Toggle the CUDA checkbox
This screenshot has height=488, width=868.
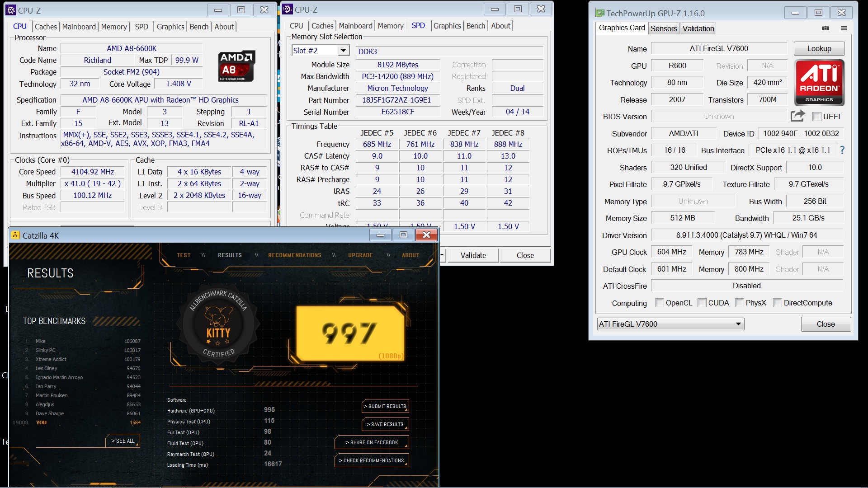pyautogui.click(x=702, y=303)
